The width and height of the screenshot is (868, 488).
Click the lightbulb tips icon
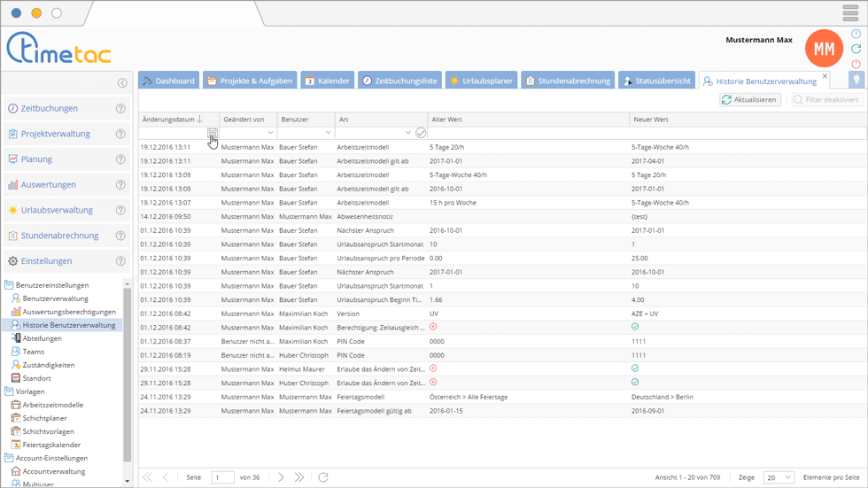point(856,81)
